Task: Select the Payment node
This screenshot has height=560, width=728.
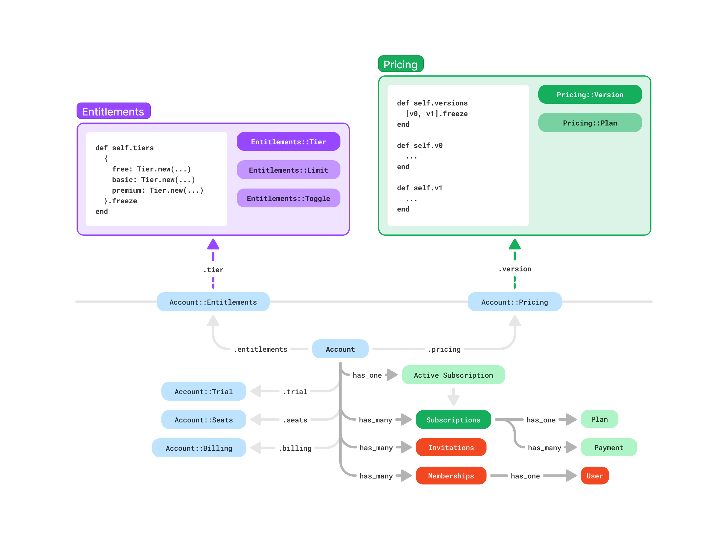Action: 608,448
